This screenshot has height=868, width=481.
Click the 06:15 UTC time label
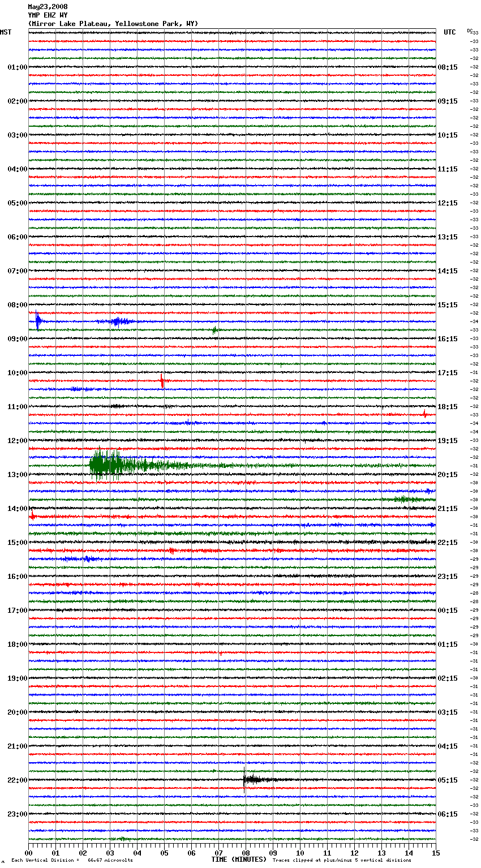point(448,814)
